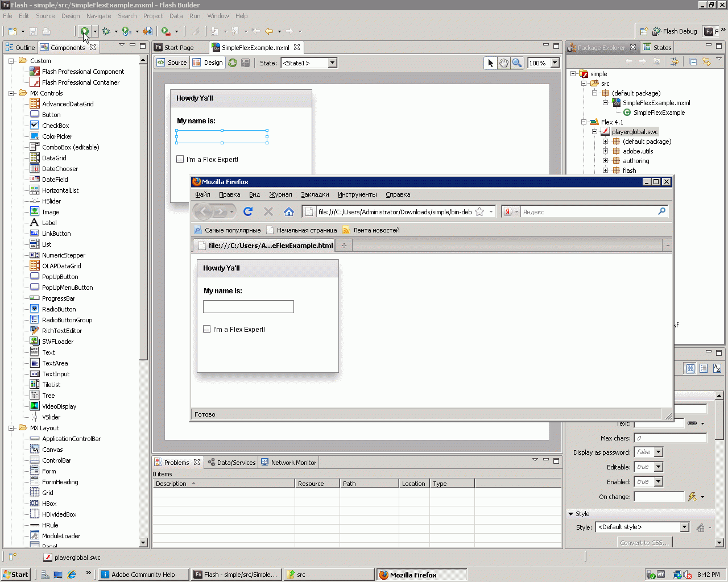Click Самые популярные bookmark in Firefox
The height and width of the screenshot is (582, 728).
227,230
